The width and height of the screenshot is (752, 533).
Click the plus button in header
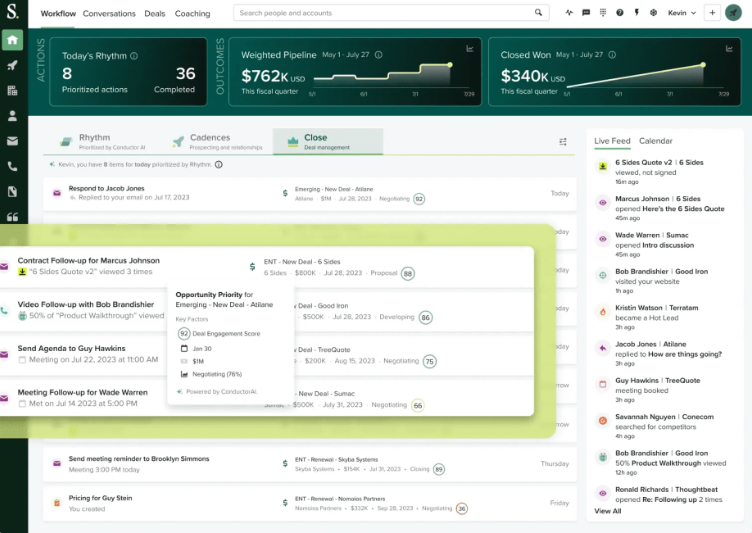point(712,13)
